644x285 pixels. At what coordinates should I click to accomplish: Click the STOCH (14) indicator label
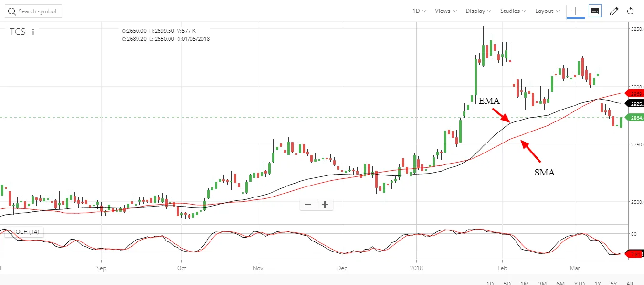(x=24, y=232)
